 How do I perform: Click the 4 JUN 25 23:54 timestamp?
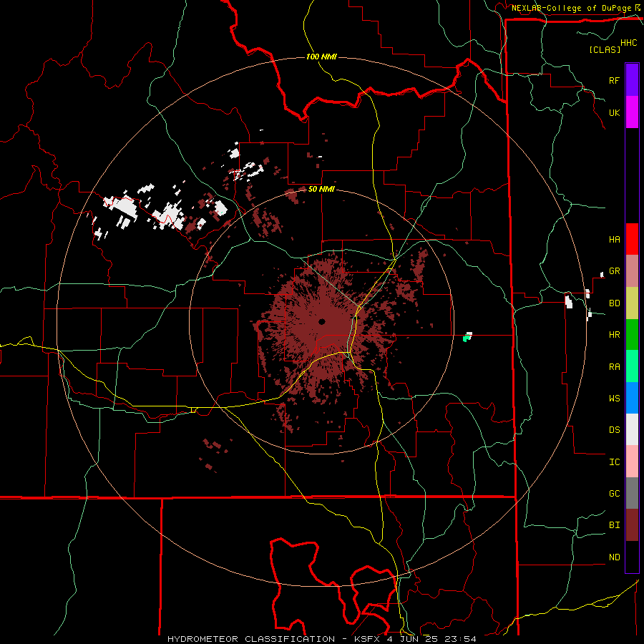point(431,639)
